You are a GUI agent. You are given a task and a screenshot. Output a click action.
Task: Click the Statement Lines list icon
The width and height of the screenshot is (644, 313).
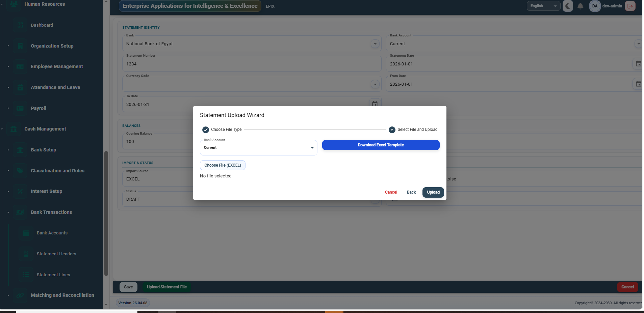pyautogui.click(x=26, y=275)
